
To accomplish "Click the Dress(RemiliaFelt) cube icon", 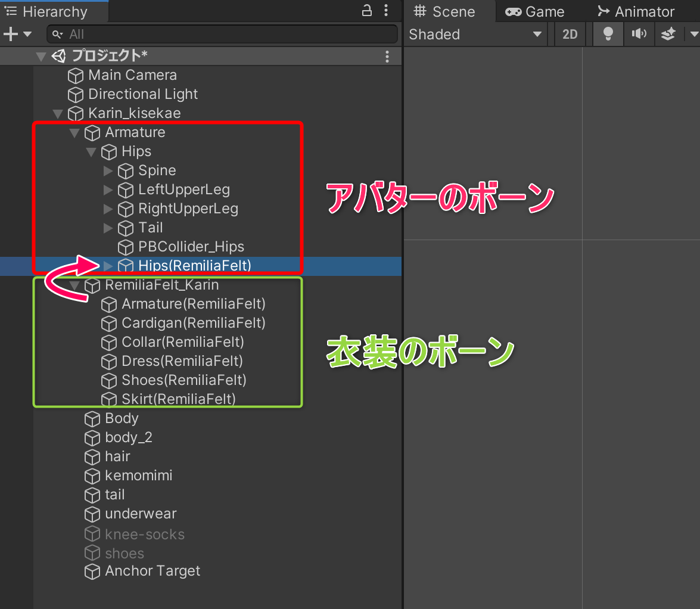I will (109, 362).
